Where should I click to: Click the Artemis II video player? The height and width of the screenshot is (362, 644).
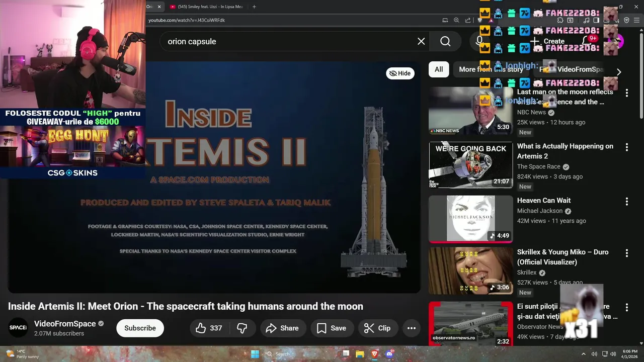click(x=214, y=177)
